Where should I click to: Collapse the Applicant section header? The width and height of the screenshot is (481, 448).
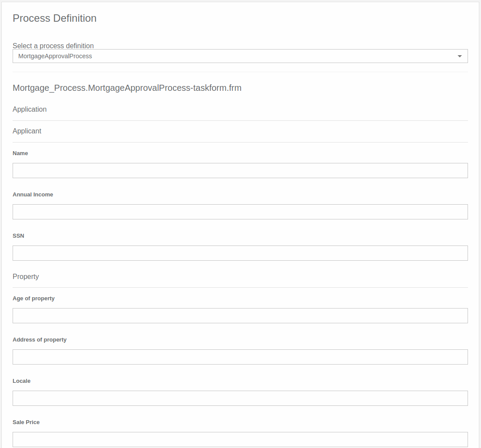point(27,131)
